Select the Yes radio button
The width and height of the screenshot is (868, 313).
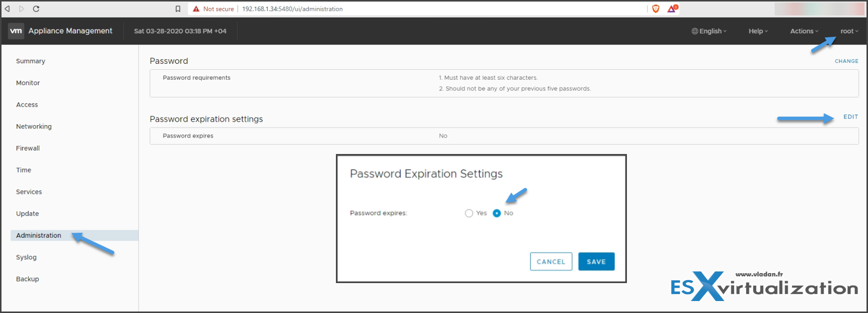pos(469,213)
